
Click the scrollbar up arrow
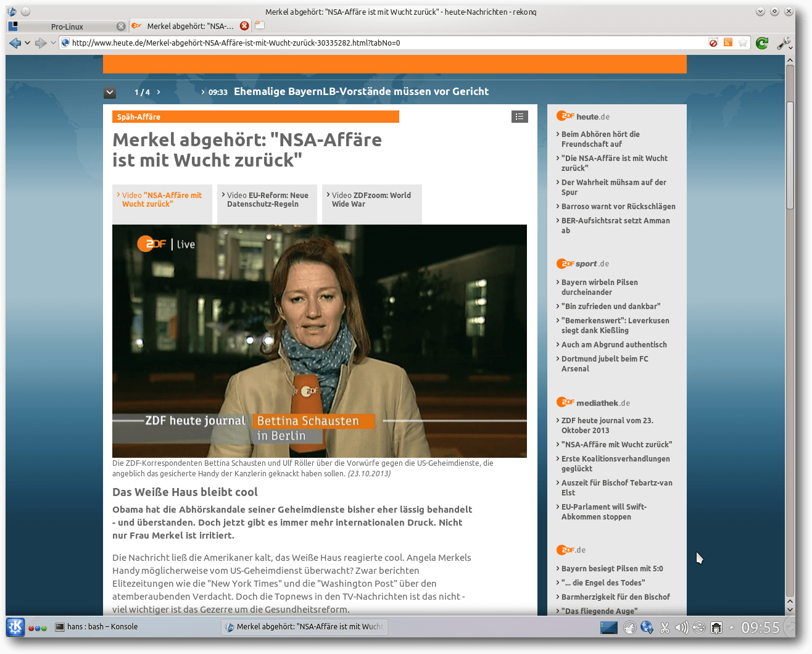(790, 60)
